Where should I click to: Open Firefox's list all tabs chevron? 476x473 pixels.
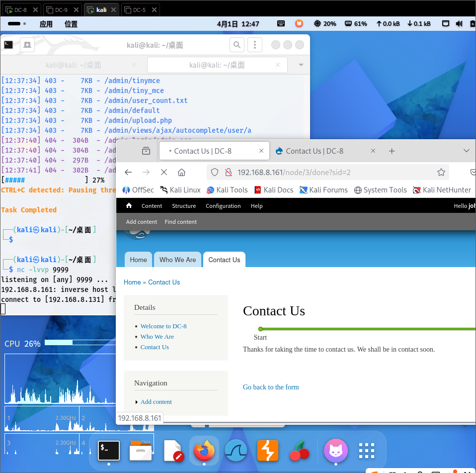(466, 151)
